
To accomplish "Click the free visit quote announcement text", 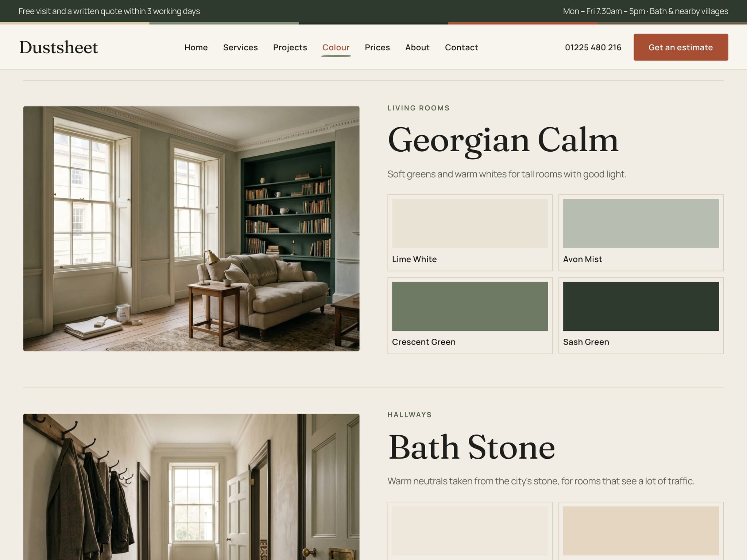I will [109, 11].
